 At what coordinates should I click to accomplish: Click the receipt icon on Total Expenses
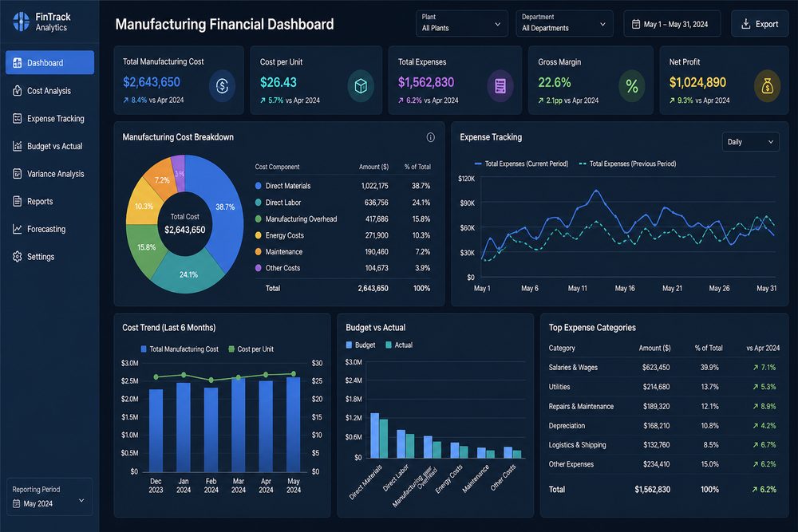click(x=500, y=86)
